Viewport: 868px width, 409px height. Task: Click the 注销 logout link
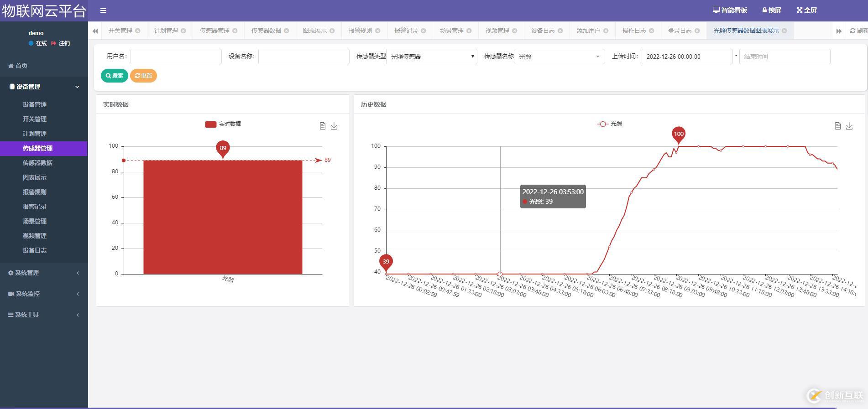[x=61, y=43]
